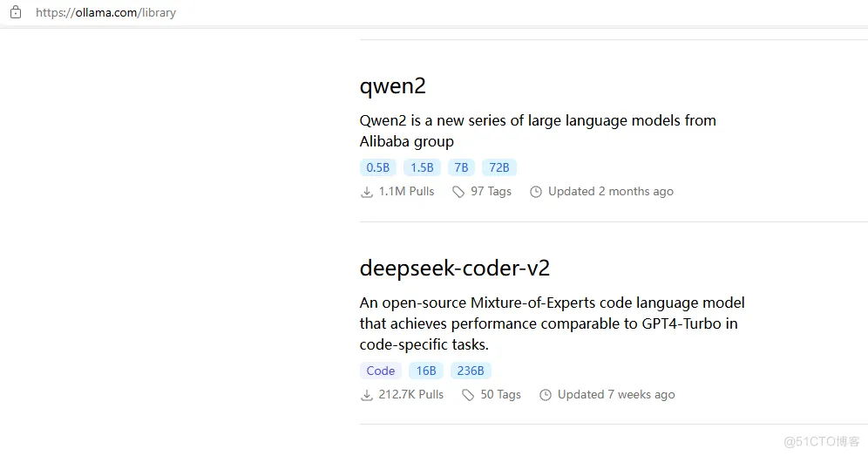Select the 16B tag of deepseek-coder-v2
Image resolution: width=868 pixels, height=456 pixels.
coord(426,371)
